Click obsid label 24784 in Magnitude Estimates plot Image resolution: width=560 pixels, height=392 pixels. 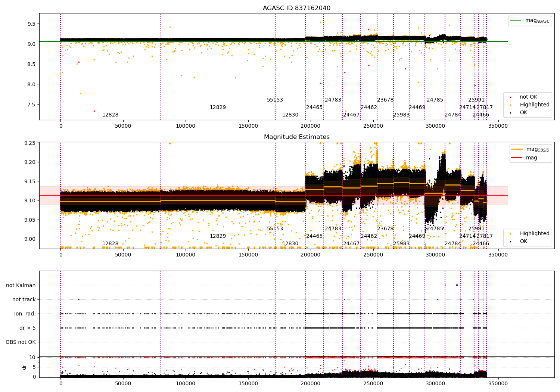pos(453,244)
